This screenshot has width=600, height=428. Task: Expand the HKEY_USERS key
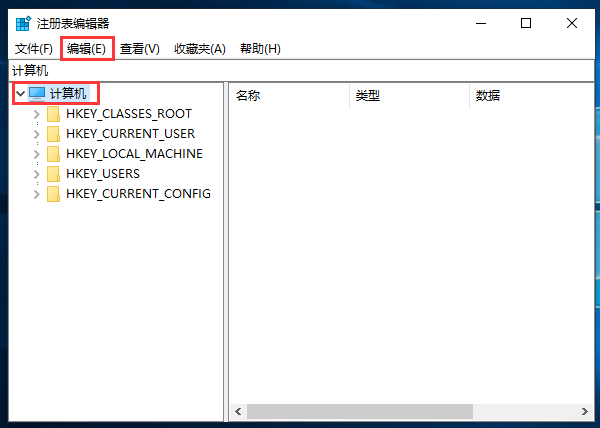click(36, 174)
